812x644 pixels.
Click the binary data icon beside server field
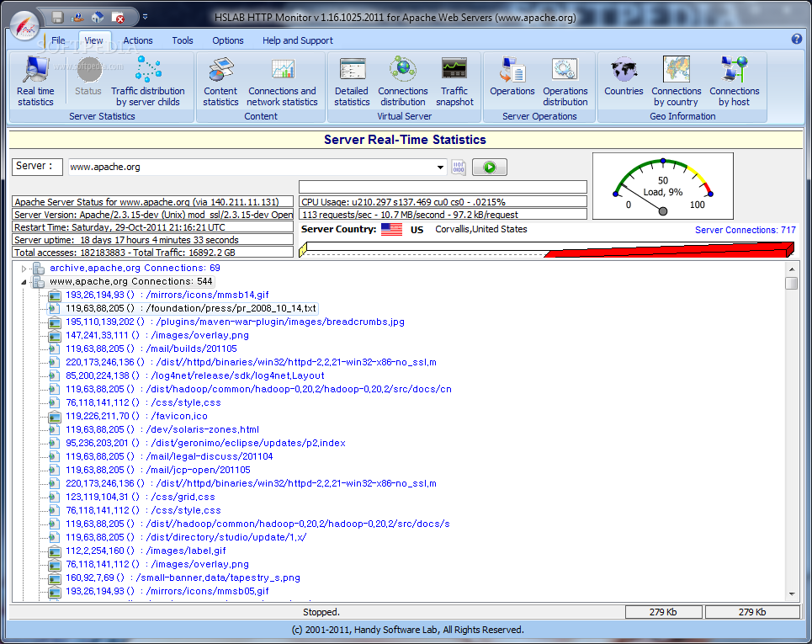[459, 168]
